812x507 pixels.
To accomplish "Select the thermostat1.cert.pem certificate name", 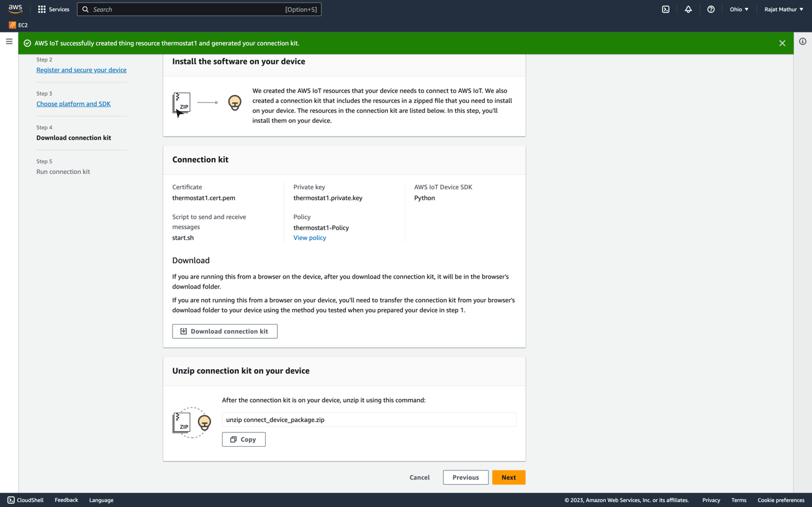I will pos(204,198).
